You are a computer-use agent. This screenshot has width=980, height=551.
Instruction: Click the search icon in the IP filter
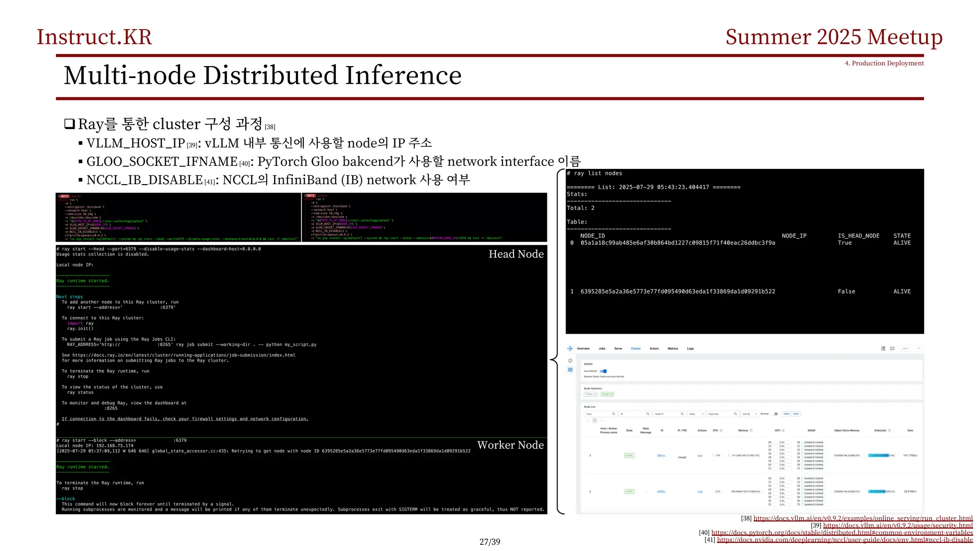click(x=648, y=414)
